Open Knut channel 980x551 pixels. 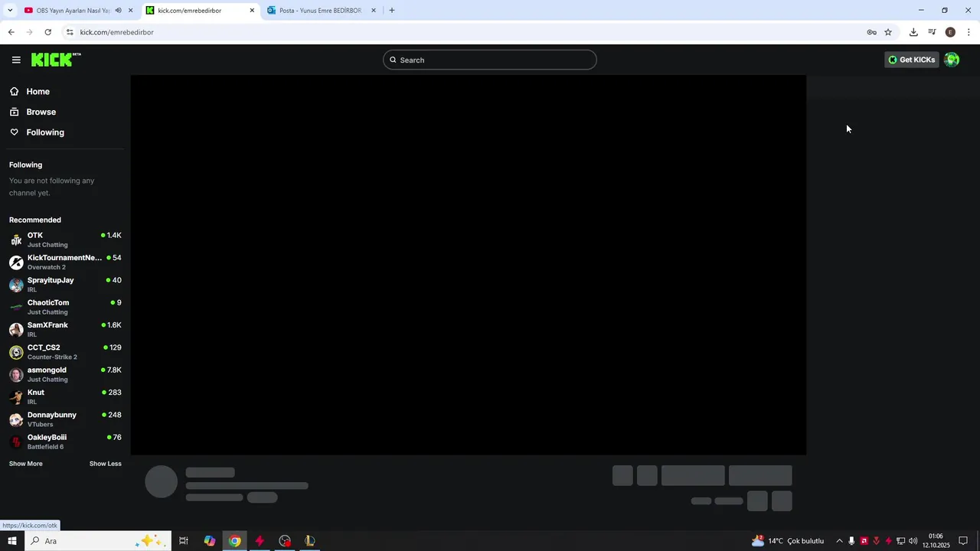pos(65,396)
